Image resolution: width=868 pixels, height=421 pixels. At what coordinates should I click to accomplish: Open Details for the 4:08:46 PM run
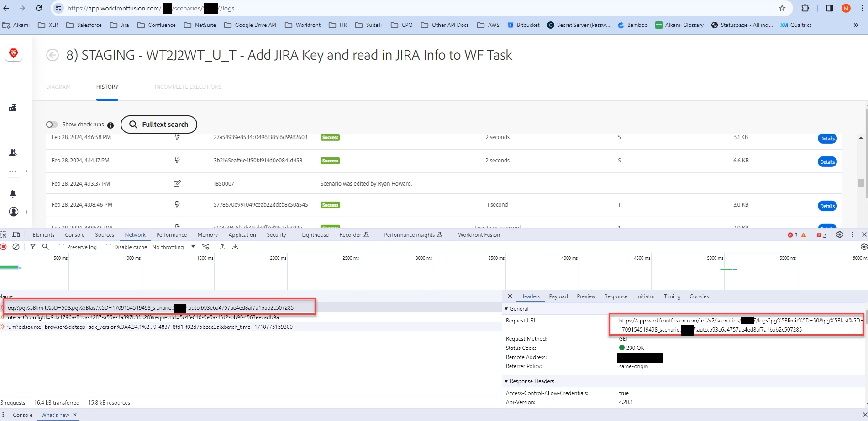pyautogui.click(x=827, y=206)
